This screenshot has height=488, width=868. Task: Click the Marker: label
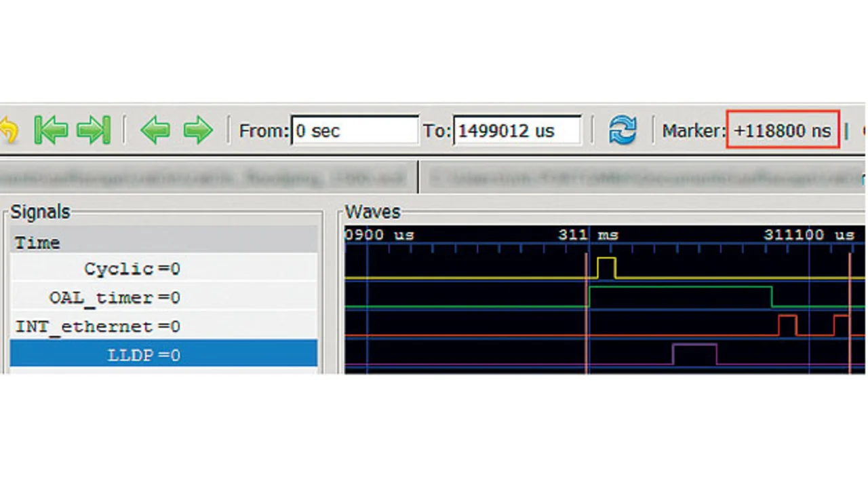[x=694, y=130]
